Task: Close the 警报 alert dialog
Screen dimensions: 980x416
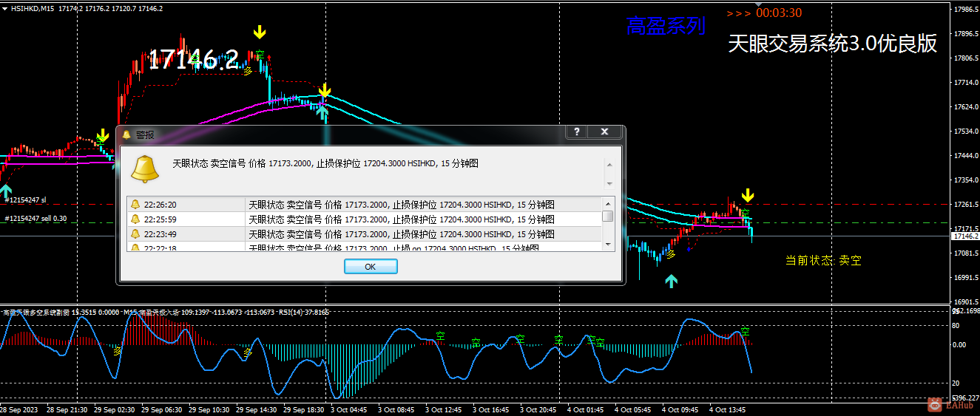Action: click(605, 132)
